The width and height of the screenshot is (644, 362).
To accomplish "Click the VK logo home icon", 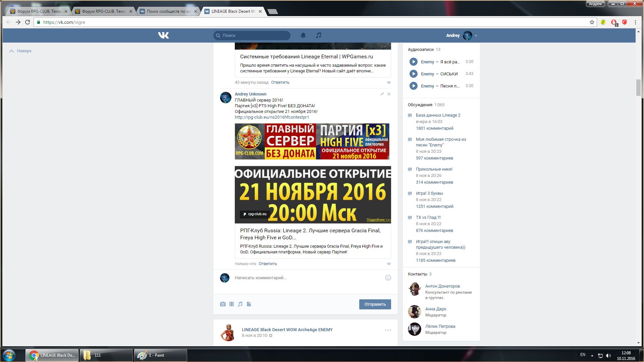I will point(163,35).
